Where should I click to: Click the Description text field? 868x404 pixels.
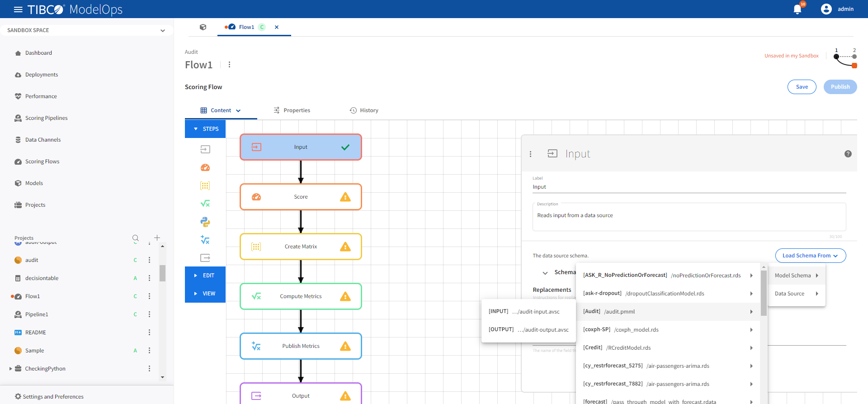689,216
